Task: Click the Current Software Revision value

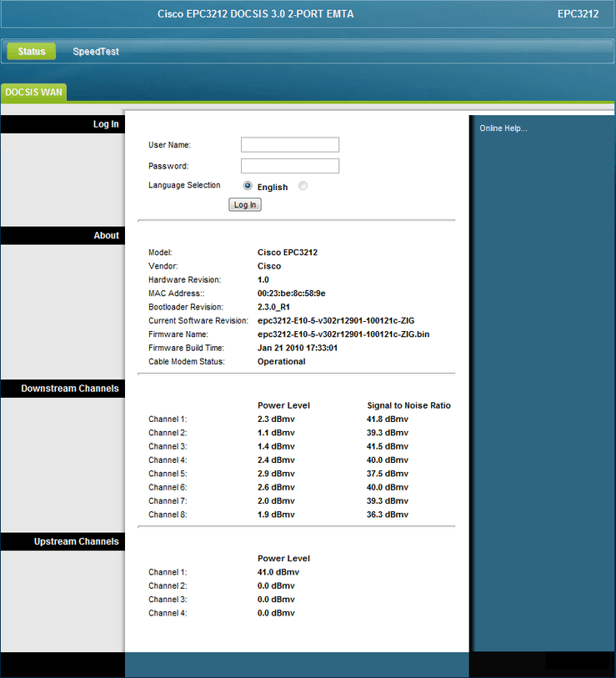Action: click(x=336, y=321)
